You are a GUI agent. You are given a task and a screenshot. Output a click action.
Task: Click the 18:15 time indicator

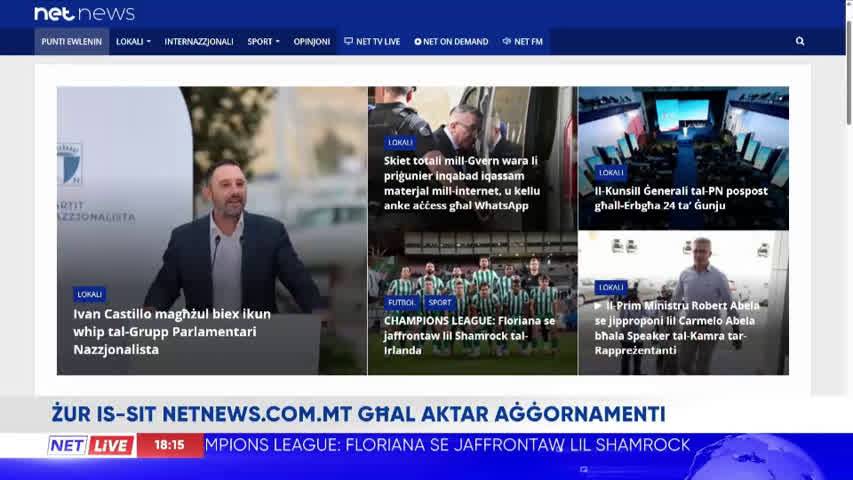170,445
